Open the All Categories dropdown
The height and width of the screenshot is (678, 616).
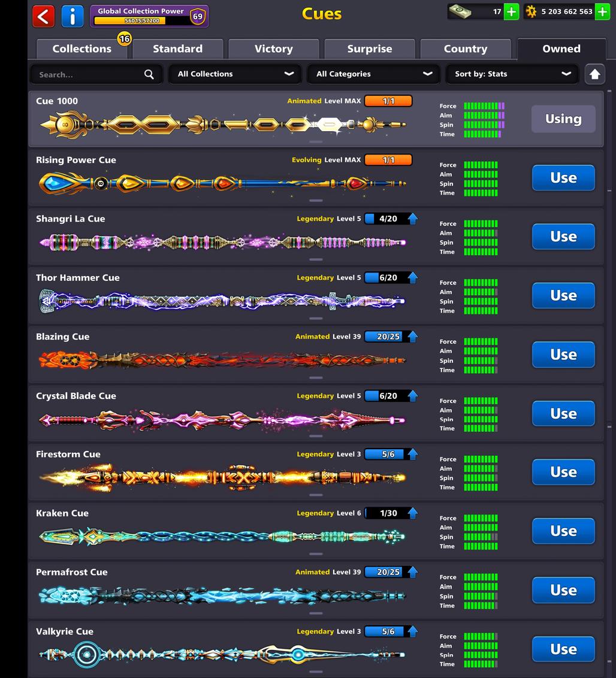(374, 74)
